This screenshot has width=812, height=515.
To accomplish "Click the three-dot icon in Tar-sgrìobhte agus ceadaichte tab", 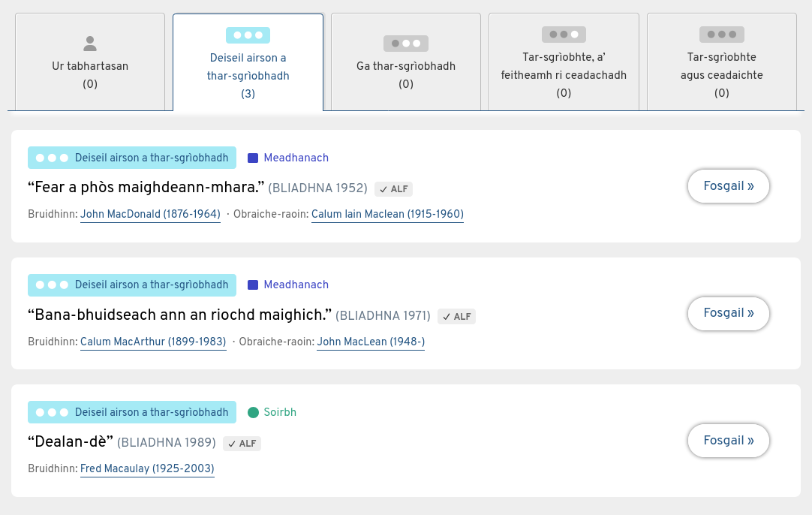I will (721, 35).
